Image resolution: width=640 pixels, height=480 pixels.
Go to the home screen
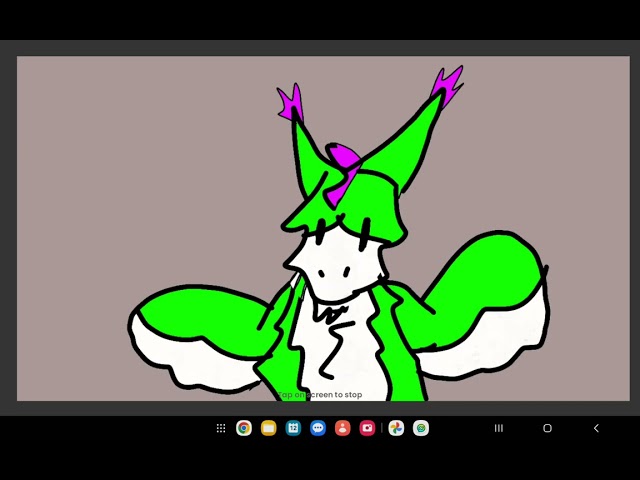point(547,428)
